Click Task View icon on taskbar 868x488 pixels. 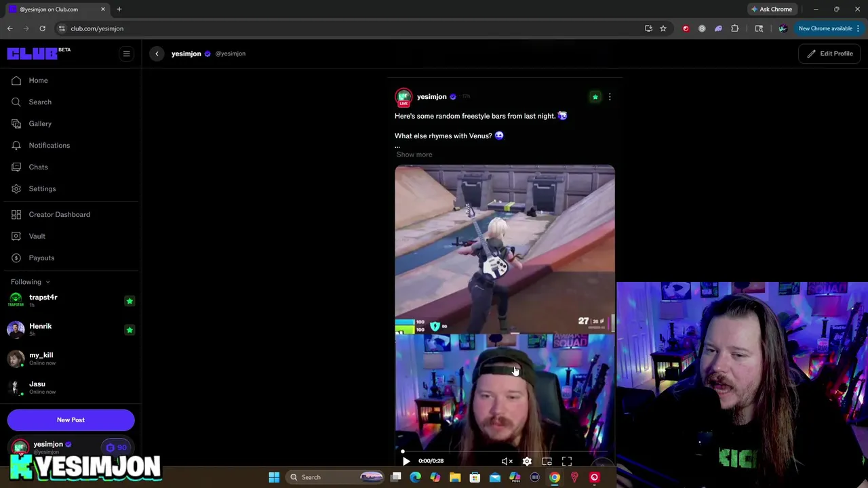point(396,477)
